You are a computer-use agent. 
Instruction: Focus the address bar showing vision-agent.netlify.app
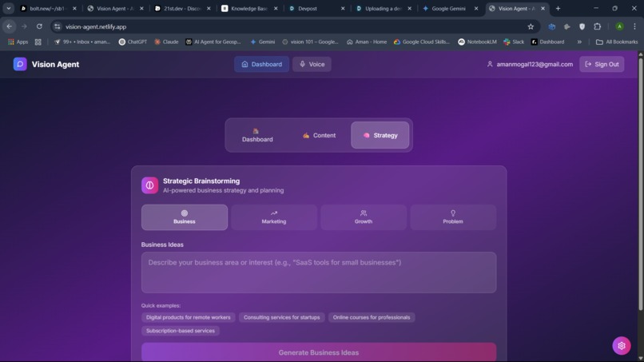point(296,26)
